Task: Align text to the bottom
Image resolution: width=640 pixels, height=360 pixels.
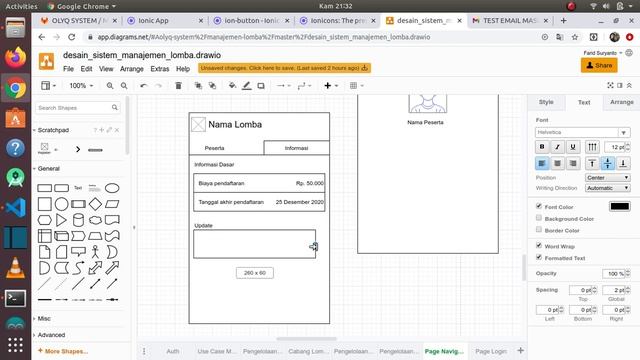Action: coord(623,164)
